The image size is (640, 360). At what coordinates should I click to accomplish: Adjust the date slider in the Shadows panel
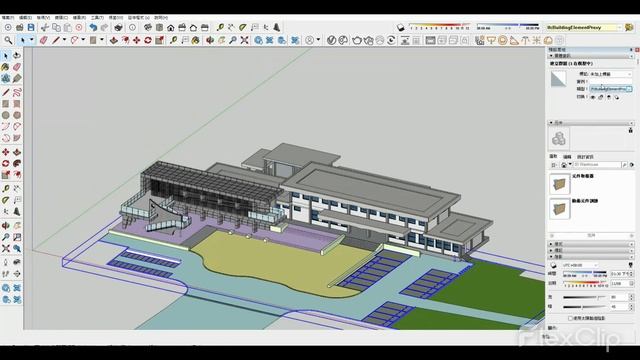[584, 283]
